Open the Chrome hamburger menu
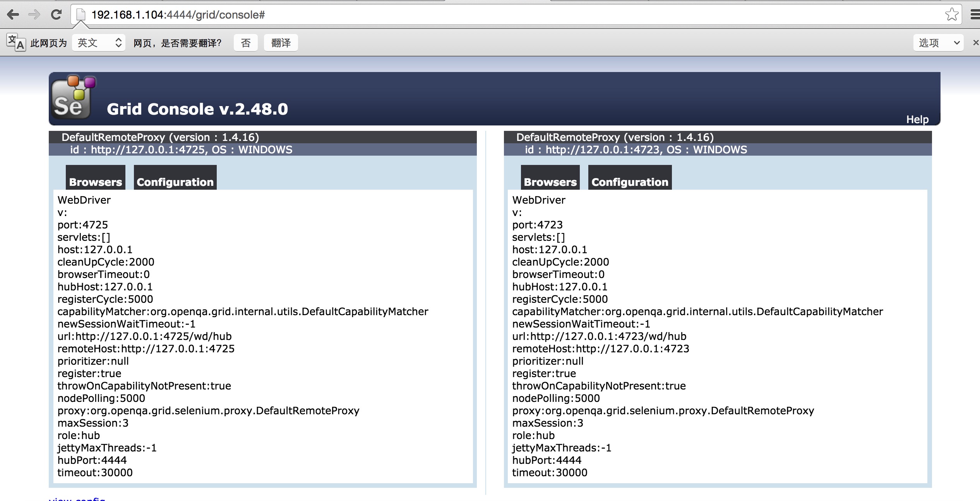 (975, 15)
